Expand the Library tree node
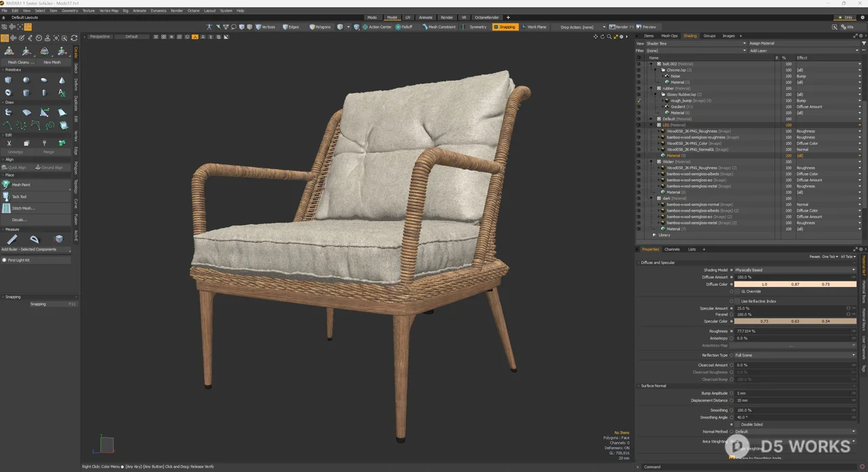Screen dimensions: 868x472 (654, 235)
